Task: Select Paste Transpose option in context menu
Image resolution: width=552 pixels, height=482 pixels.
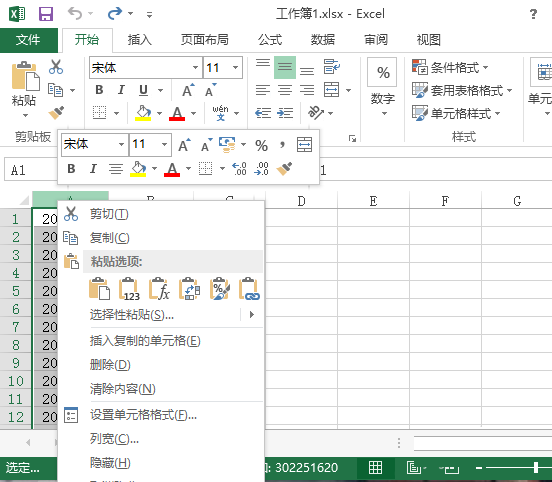Action: [x=189, y=289]
